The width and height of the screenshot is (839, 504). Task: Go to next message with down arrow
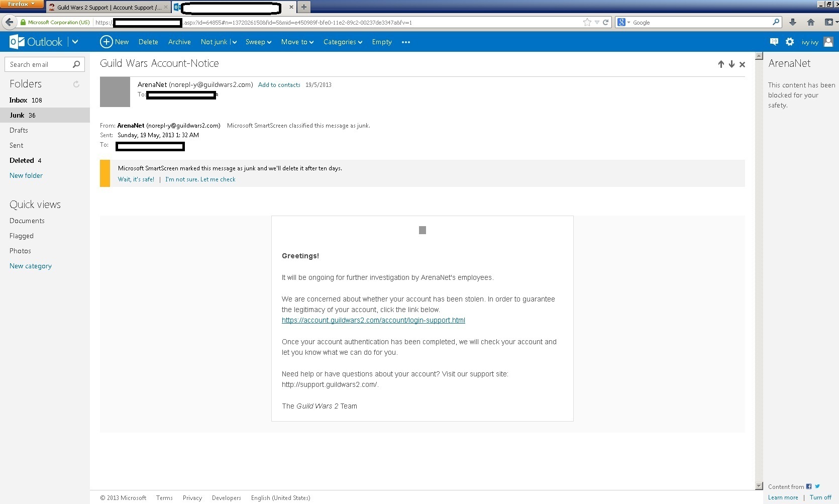pos(731,64)
